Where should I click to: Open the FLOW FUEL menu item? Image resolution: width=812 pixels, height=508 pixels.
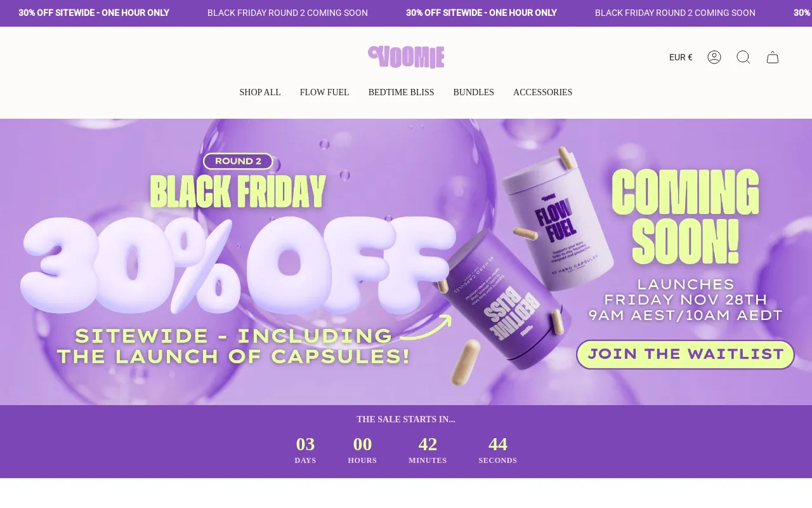(x=324, y=92)
